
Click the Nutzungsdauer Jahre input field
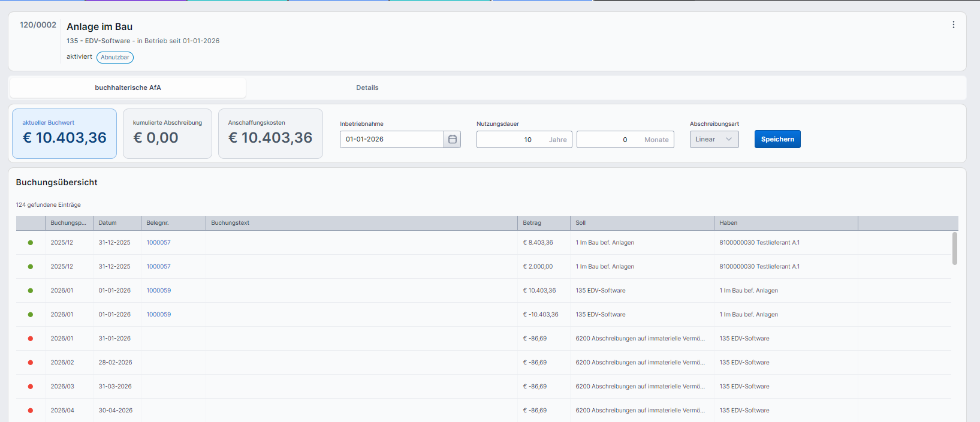tap(512, 140)
